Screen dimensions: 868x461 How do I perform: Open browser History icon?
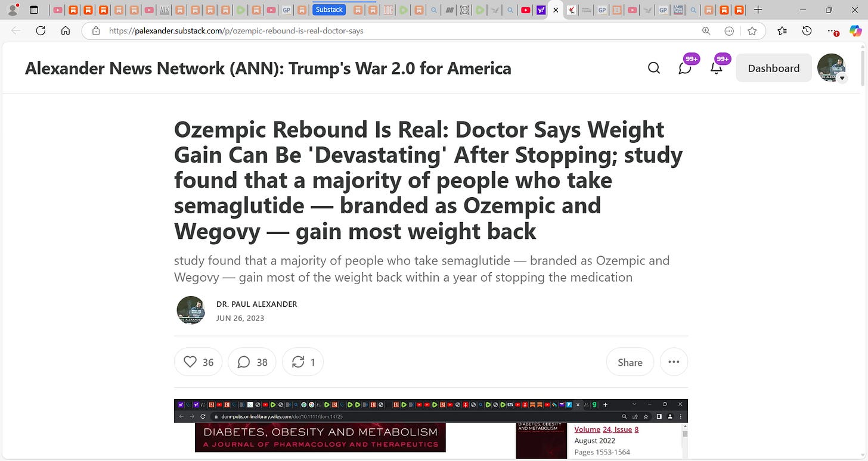click(x=807, y=31)
